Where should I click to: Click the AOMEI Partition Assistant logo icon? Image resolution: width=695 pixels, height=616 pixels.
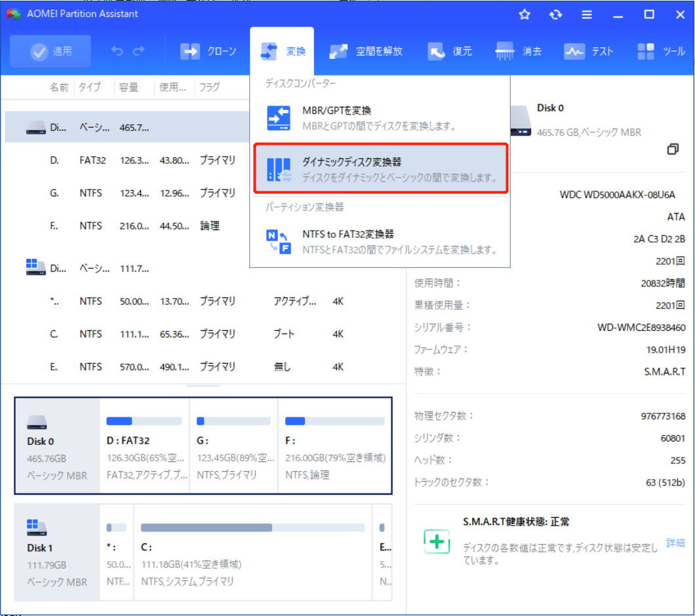[13, 14]
